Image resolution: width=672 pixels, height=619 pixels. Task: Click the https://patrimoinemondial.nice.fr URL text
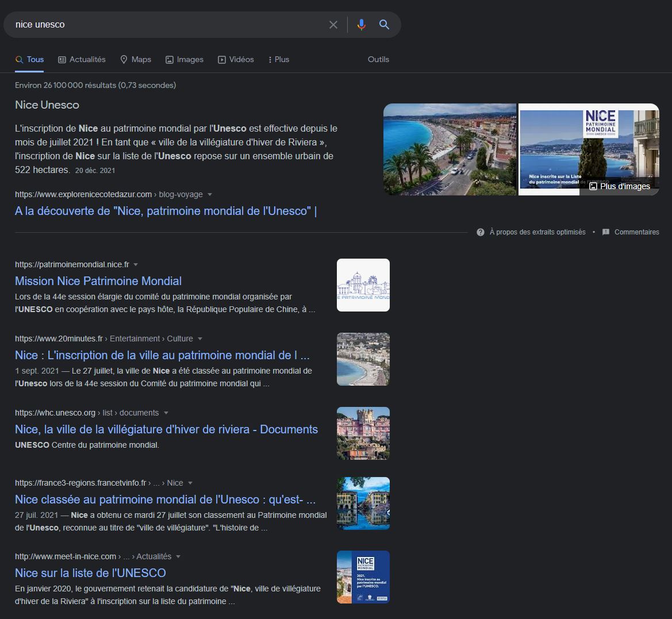click(72, 265)
